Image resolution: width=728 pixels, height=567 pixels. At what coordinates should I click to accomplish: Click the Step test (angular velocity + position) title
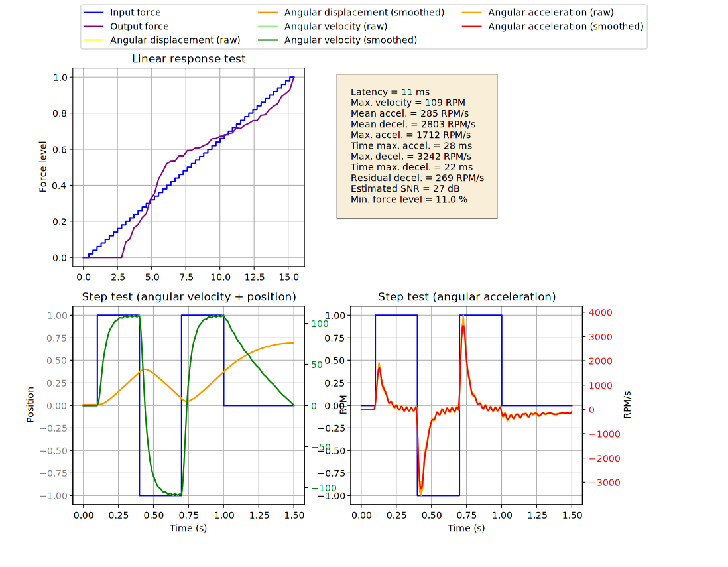click(188, 296)
